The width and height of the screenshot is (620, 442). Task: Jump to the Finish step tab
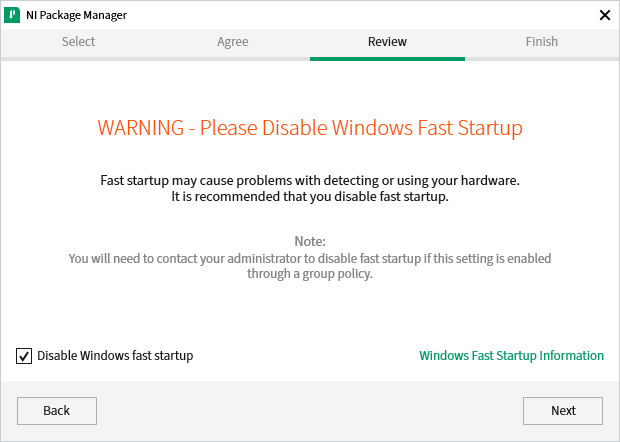pos(542,42)
